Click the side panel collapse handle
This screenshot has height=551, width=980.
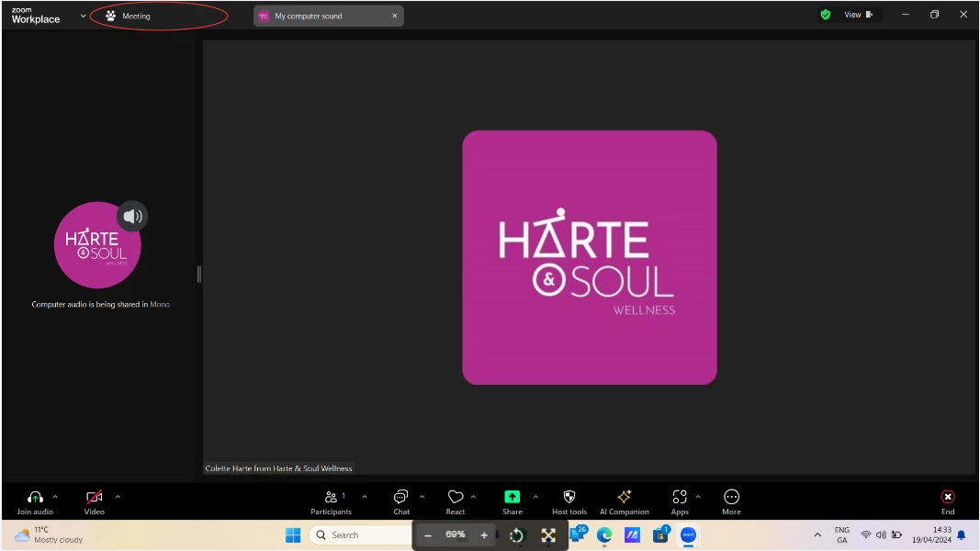199,274
